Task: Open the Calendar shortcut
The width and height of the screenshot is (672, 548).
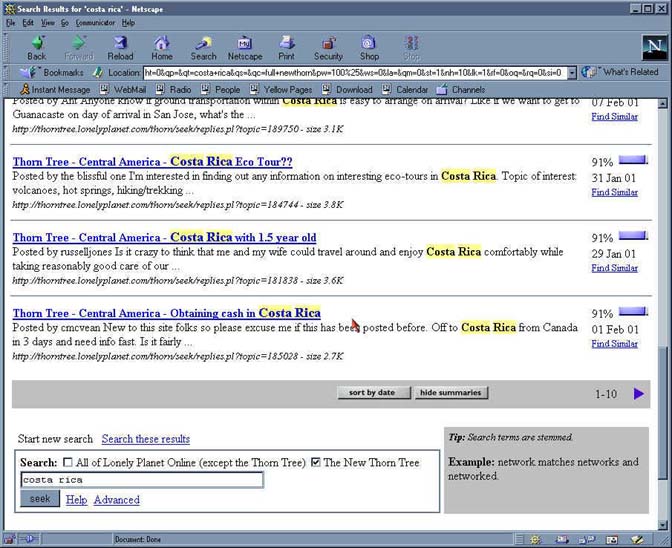Action: [405, 90]
